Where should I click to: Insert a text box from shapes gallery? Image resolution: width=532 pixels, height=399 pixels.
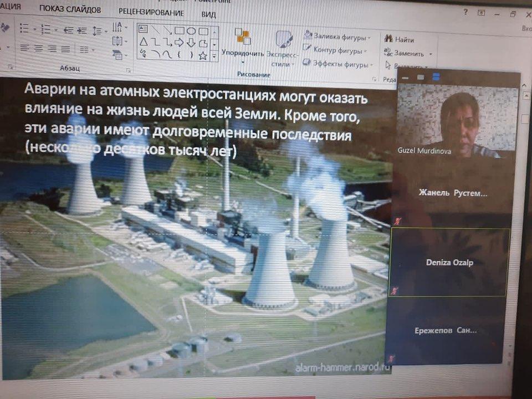point(143,29)
